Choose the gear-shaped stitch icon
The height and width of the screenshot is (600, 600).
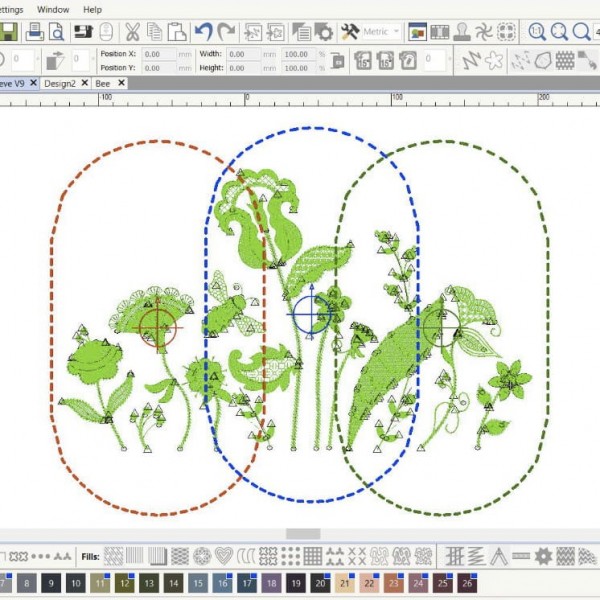[543, 555]
